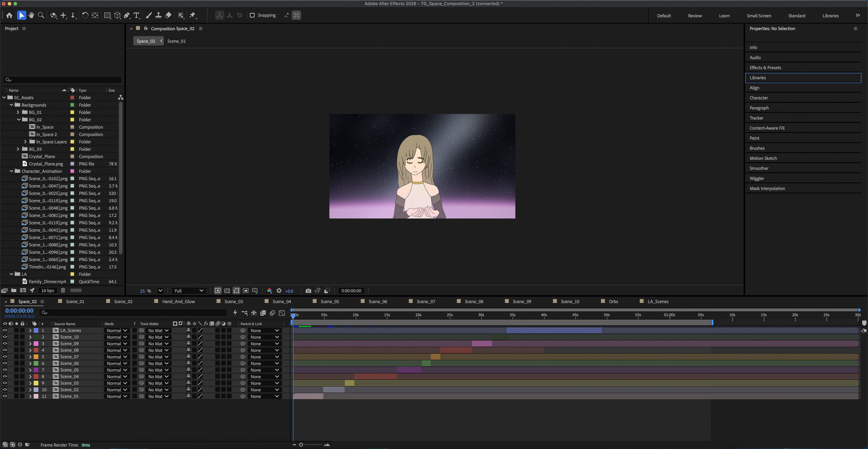
Task: Select the Horizontal Type tool
Action: [x=136, y=15]
